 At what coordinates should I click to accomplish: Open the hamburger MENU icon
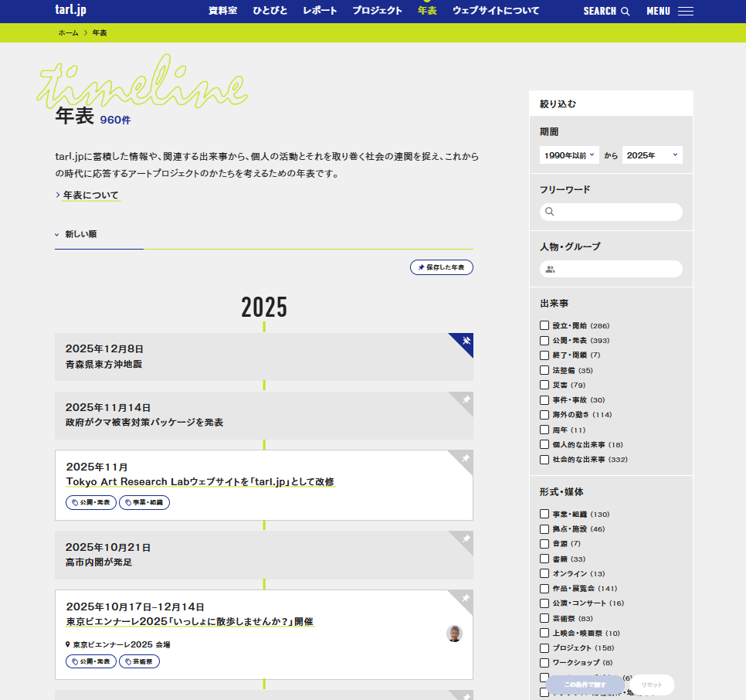(x=685, y=11)
